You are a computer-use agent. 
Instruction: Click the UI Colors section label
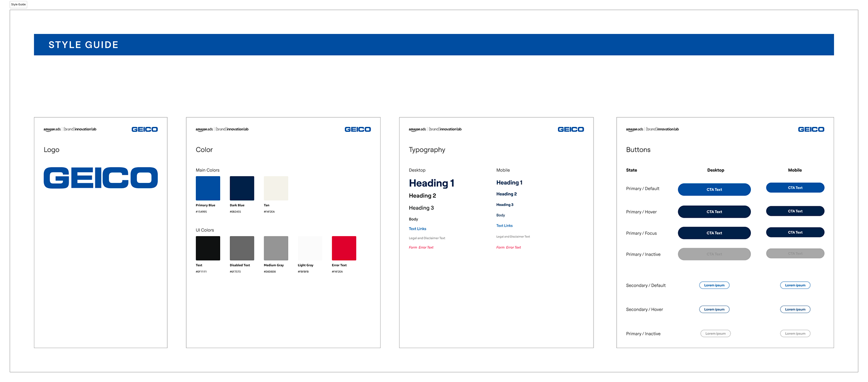[x=205, y=230]
